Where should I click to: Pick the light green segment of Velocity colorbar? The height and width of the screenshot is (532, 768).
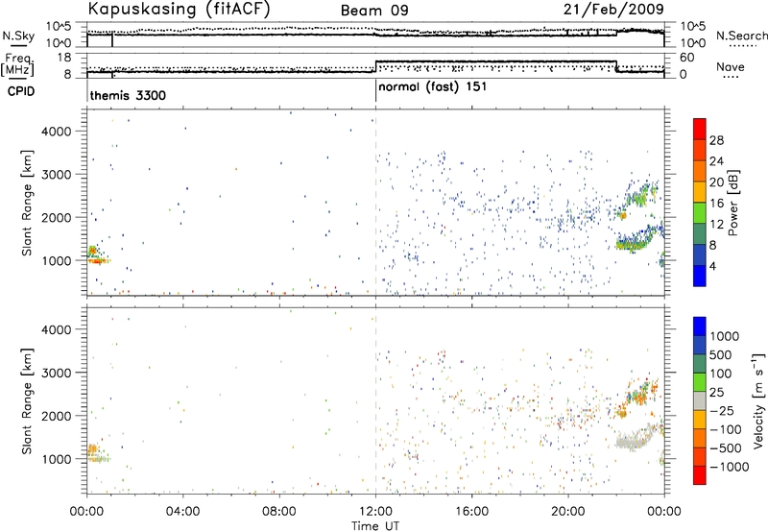(x=700, y=383)
